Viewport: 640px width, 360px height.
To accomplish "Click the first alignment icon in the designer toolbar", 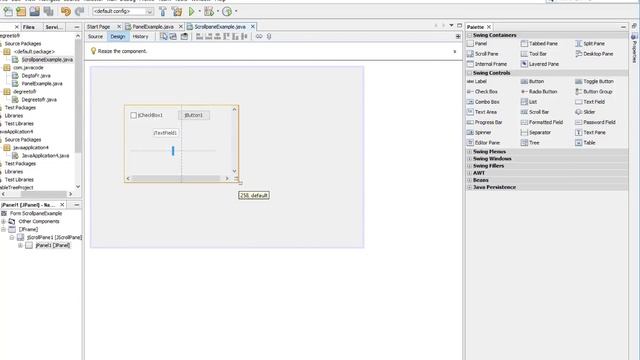I will coord(200,36).
